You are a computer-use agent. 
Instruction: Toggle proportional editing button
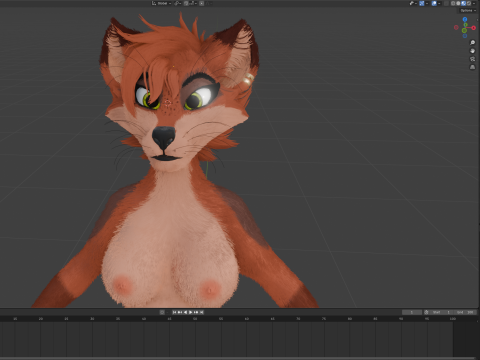(x=202, y=3)
